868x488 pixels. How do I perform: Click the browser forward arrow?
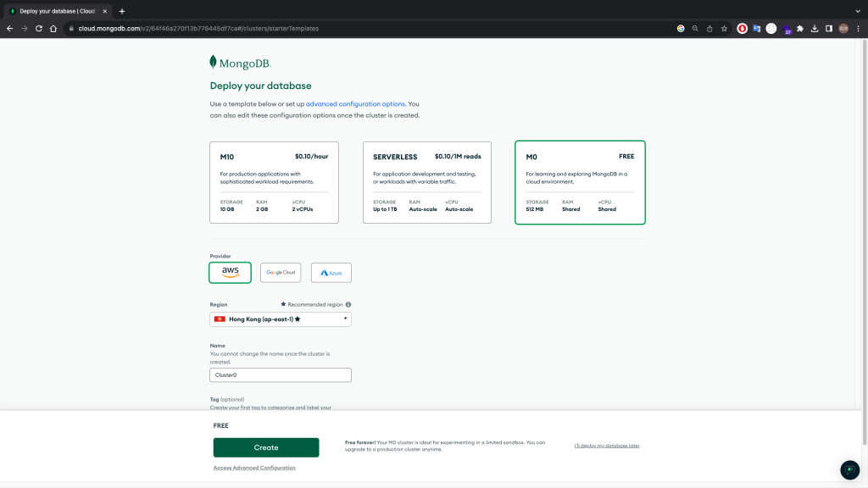[25, 28]
